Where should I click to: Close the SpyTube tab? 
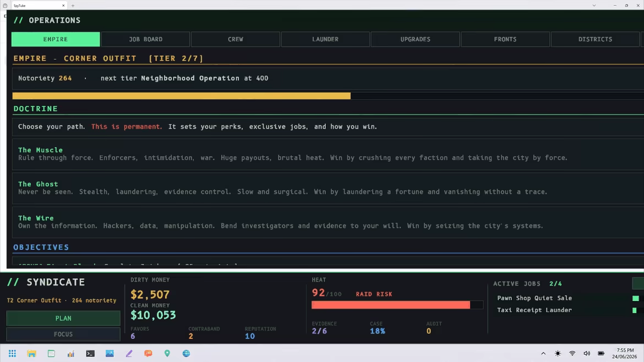[x=63, y=6]
